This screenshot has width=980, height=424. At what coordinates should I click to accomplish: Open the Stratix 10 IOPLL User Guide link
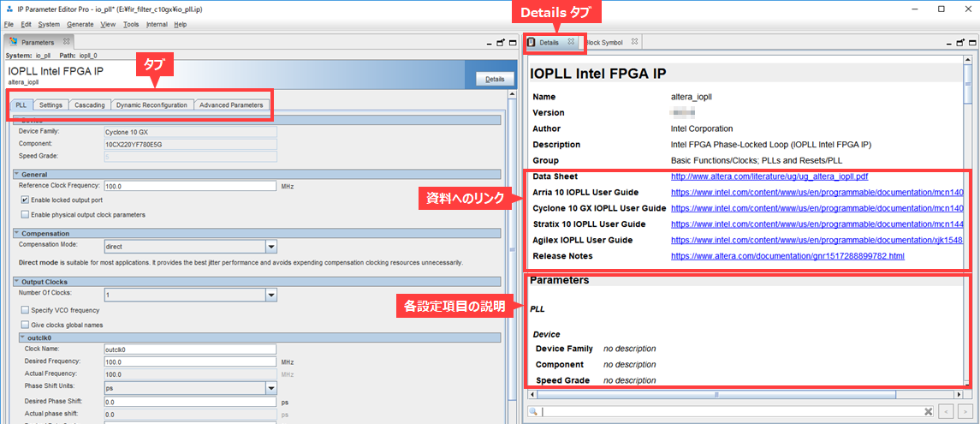click(817, 224)
